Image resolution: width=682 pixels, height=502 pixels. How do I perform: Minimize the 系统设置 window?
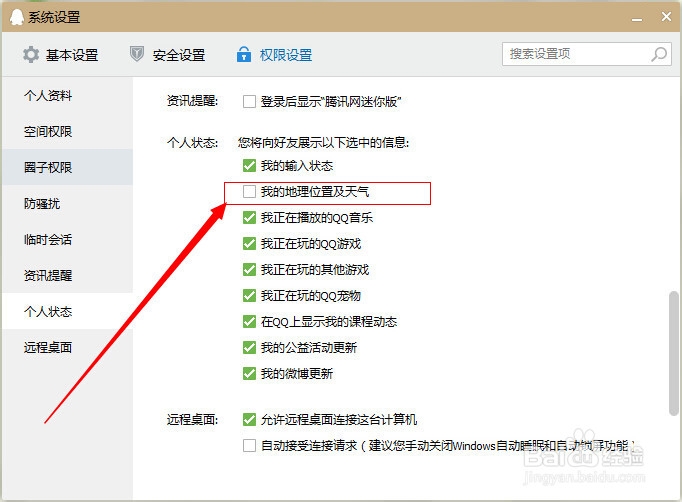[637, 20]
